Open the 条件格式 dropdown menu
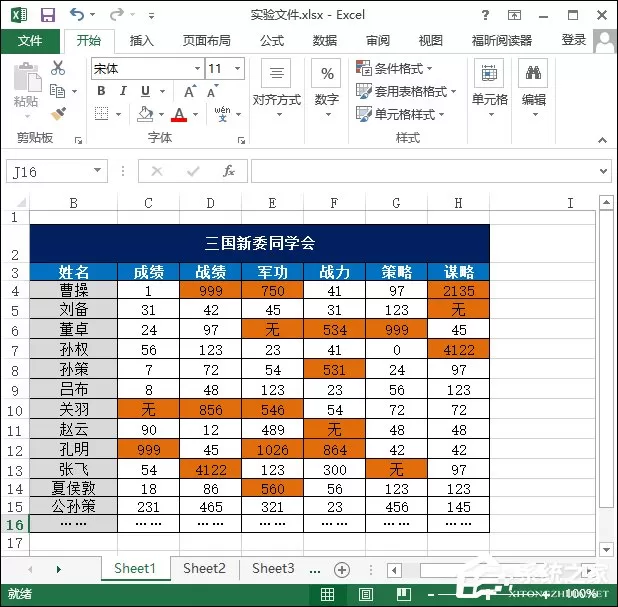 pos(394,69)
